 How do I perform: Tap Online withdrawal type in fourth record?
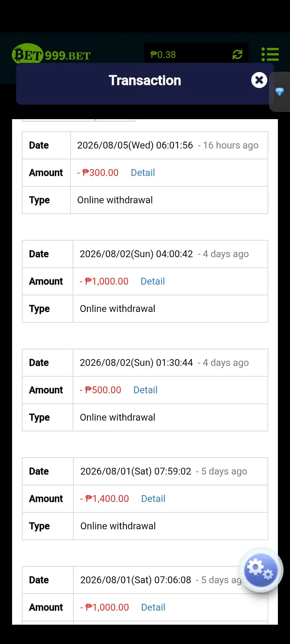pos(118,526)
